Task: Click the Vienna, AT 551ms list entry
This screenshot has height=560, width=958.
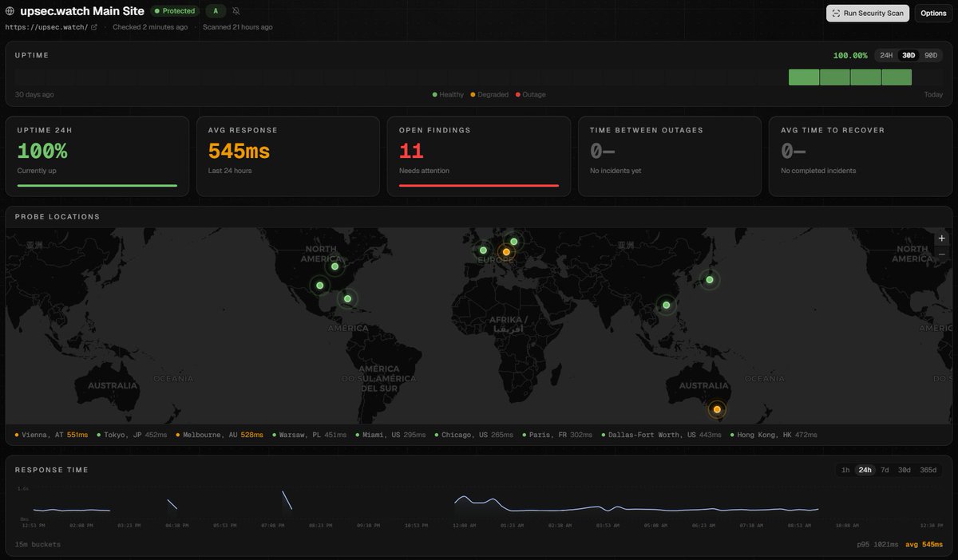Action: pyautogui.click(x=51, y=435)
